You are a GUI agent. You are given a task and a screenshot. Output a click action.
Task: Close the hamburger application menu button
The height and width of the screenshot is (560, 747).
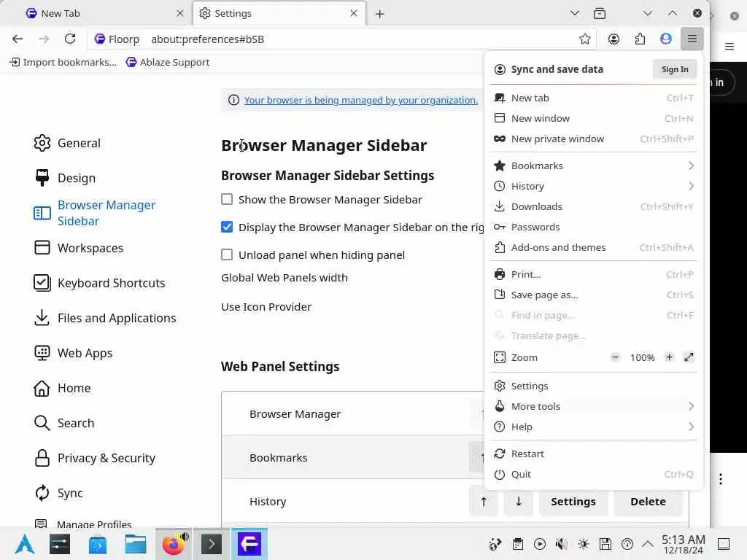pyautogui.click(x=692, y=39)
